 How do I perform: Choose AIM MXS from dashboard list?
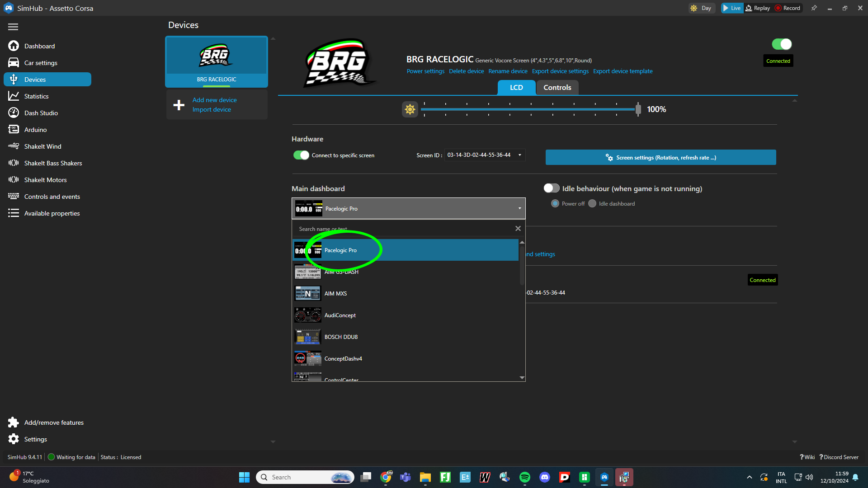406,294
